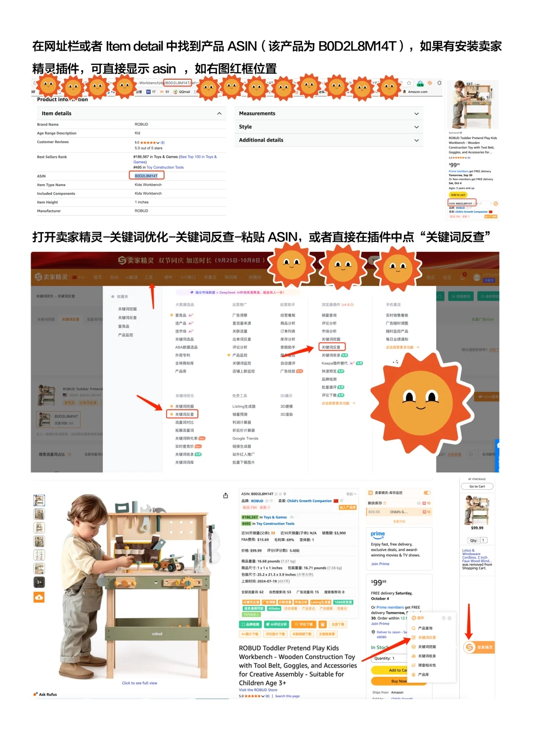This screenshot has height=756, width=534.
Task: Click Join Prime link in prime box
Action: click(380, 564)
